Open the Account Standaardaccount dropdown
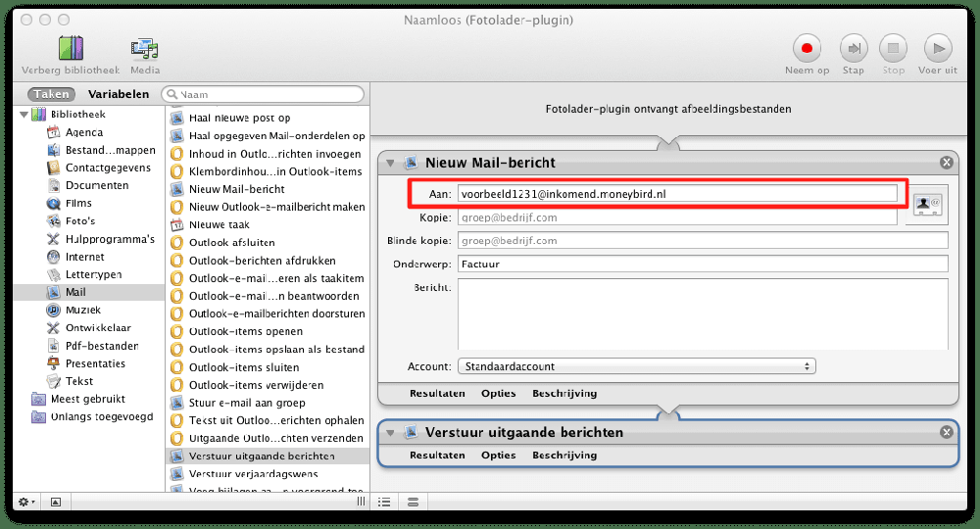 (x=636, y=366)
